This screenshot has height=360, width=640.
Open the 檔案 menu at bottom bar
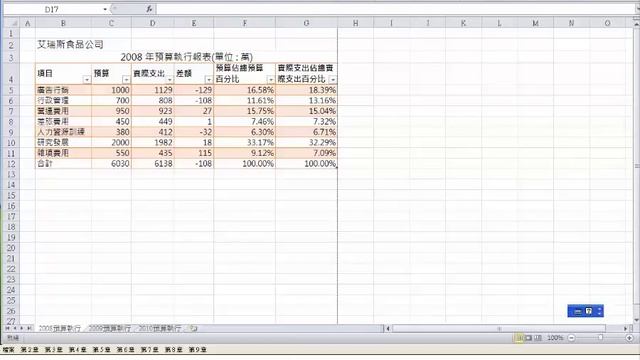pyautogui.click(x=8, y=350)
